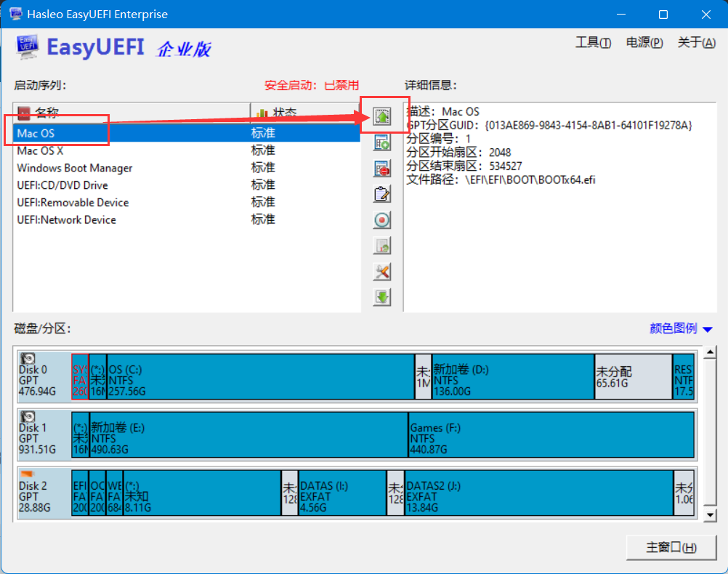Expand the 颜色图例 color legend dropdown
Screen dimensions: 728x574
679,328
